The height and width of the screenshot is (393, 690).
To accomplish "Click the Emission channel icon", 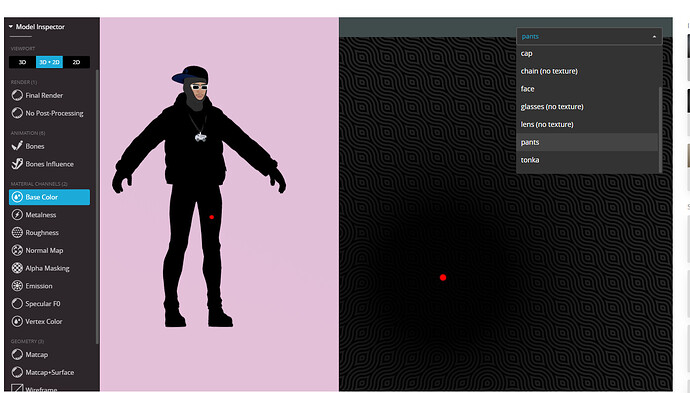I will point(17,286).
